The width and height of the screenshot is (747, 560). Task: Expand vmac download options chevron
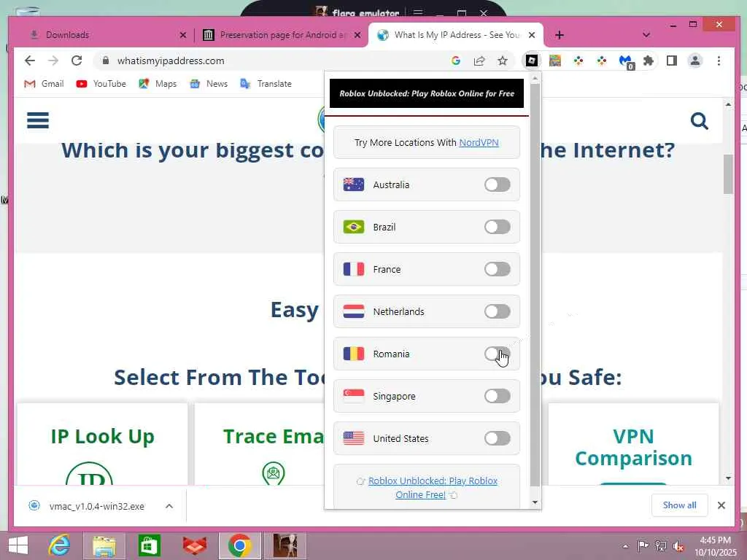coord(169,506)
